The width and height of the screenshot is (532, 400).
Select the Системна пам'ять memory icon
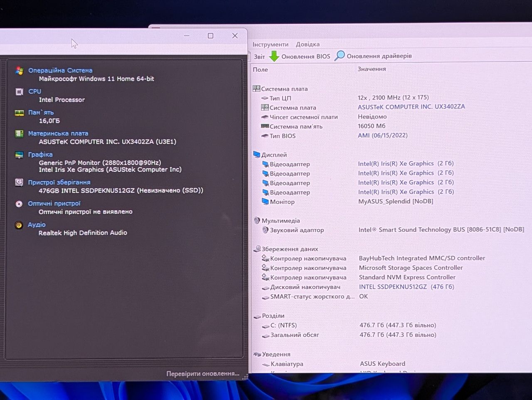click(x=265, y=126)
